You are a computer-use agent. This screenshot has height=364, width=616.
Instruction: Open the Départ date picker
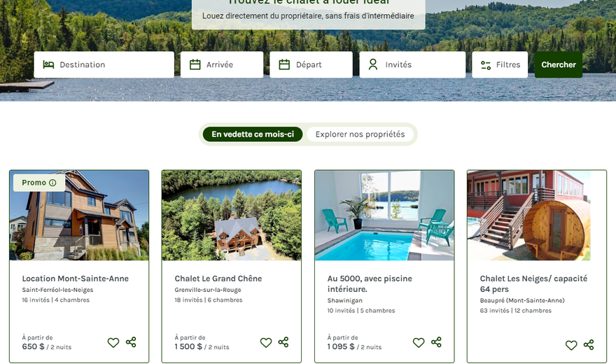click(x=311, y=65)
